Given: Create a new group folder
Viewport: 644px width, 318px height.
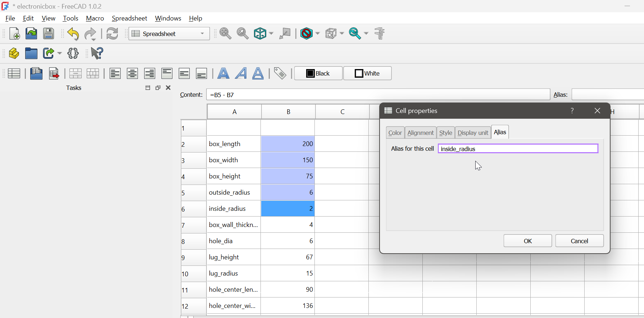Looking at the screenshot, I should 31,53.
